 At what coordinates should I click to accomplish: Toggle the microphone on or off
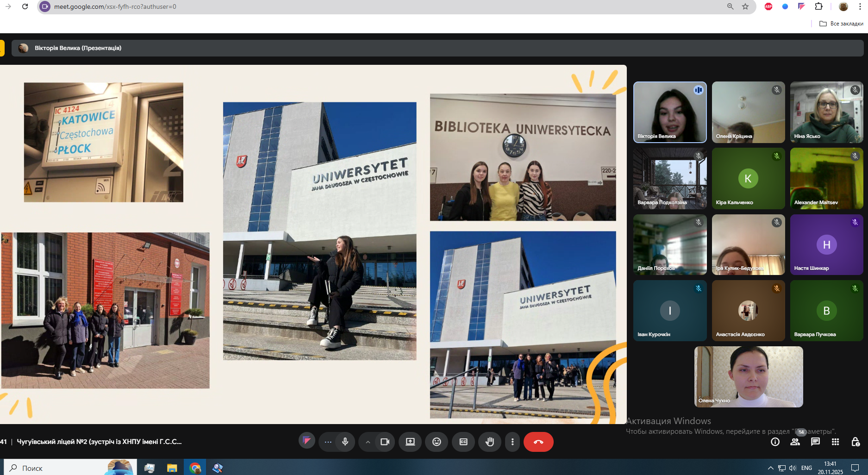click(x=345, y=442)
